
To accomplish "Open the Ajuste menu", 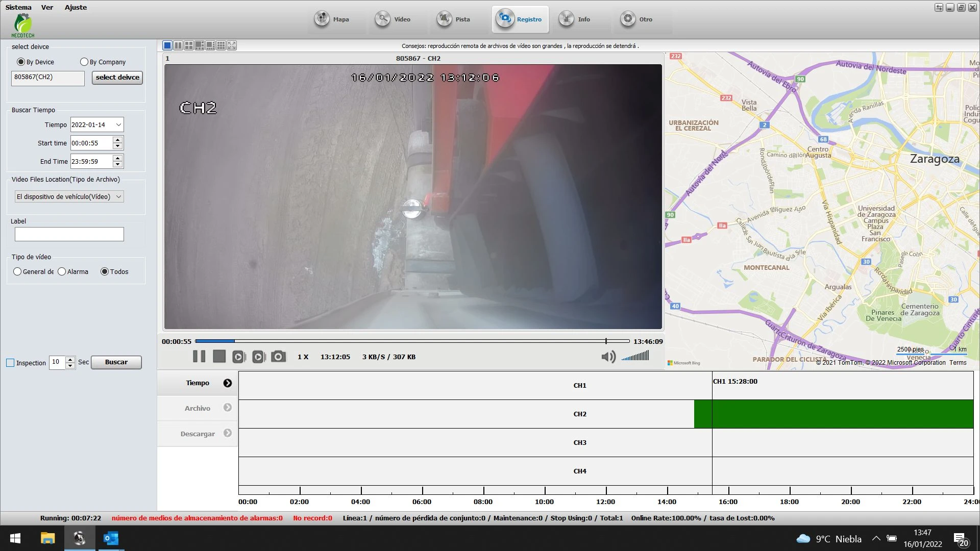I will pyautogui.click(x=76, y=7).
